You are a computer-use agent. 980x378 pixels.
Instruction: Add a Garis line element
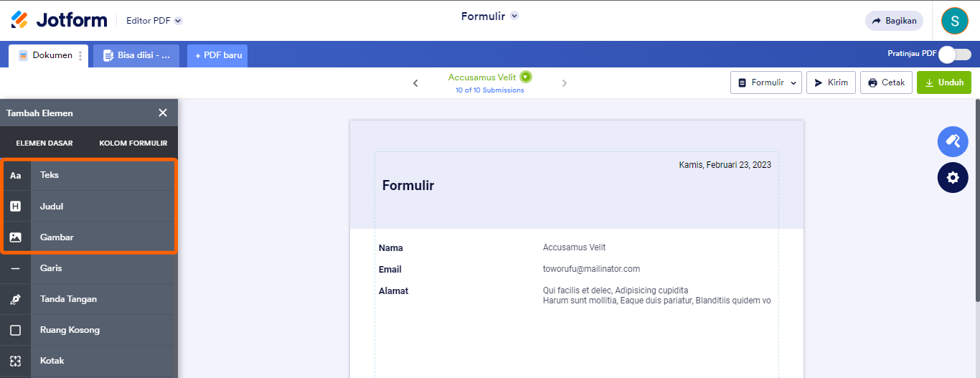pyautogui.click(x=51, y=268)
